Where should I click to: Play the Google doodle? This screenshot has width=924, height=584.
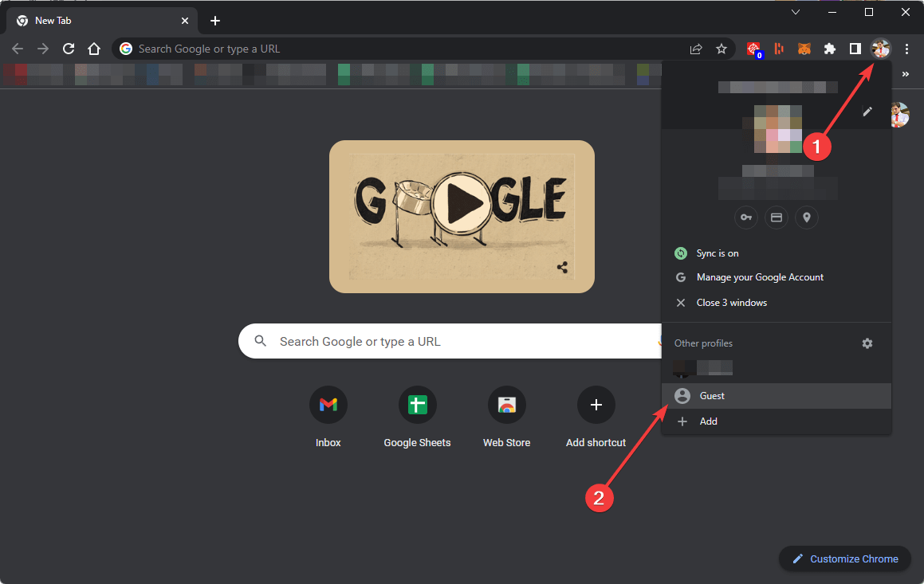click(462, 203)
